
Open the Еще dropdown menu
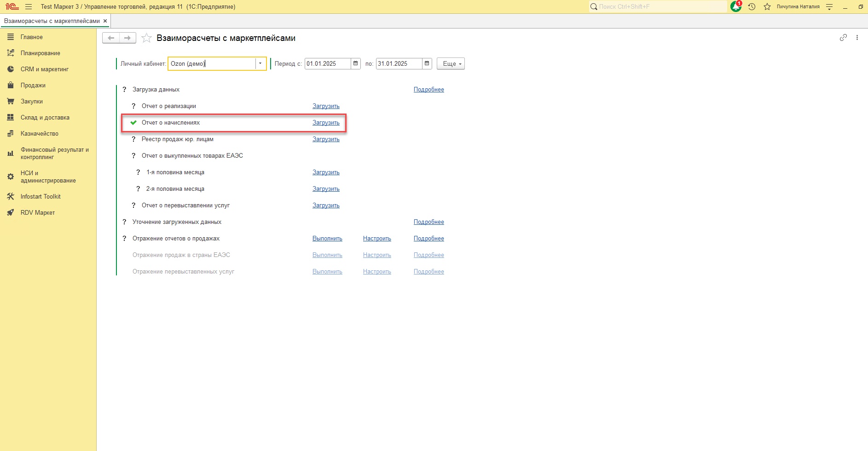[x=451, y=64]
